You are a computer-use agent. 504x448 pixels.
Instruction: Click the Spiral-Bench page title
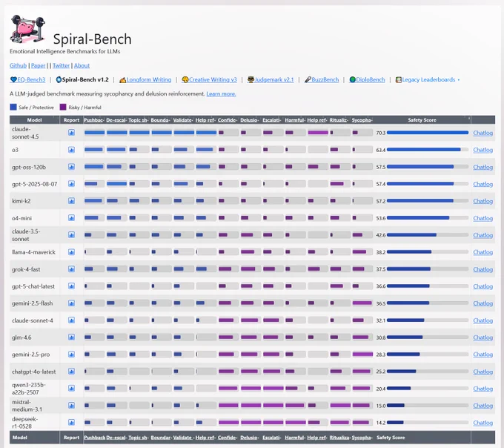coord(92,39)
